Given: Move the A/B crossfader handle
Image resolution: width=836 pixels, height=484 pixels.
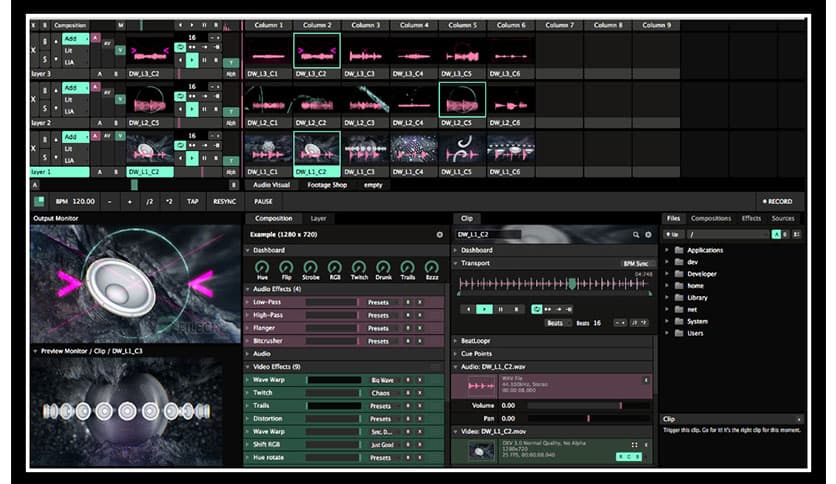Looking at the screenshot, I should coord(134,185).
